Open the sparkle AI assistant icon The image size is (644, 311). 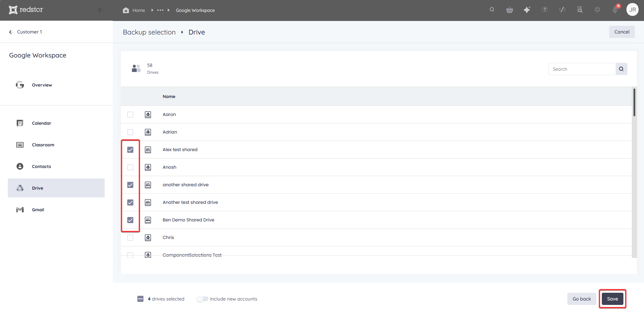pyautogui.click(x=527, y=10)
